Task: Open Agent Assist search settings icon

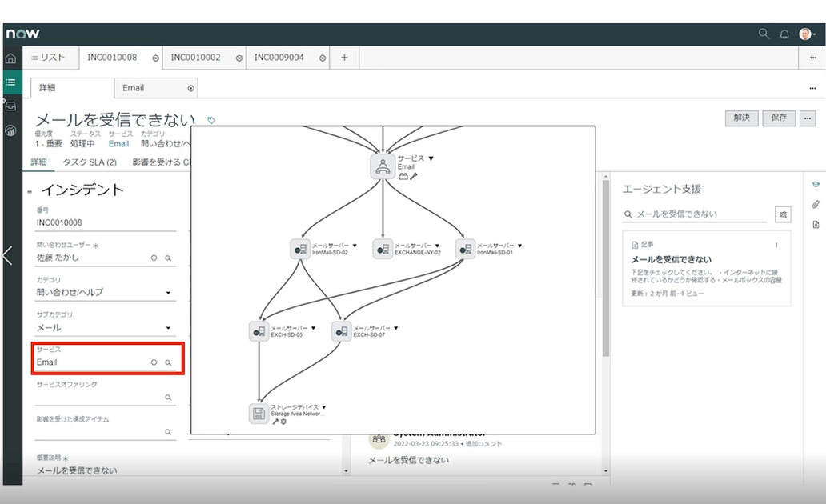Action: click(782, 214)
